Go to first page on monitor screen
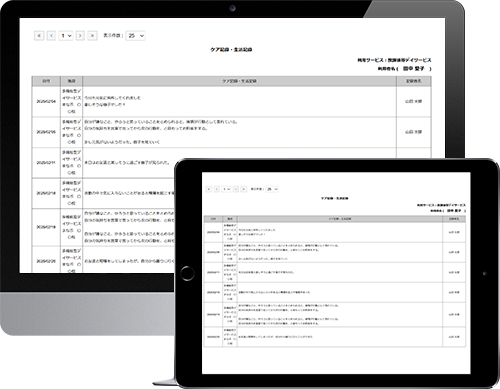 (x=39, y=35)
